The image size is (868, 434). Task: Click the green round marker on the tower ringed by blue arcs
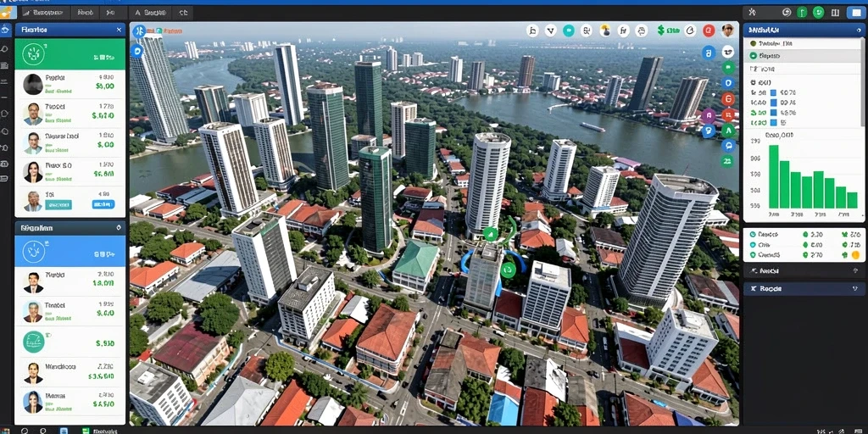[x=508, y=270]
